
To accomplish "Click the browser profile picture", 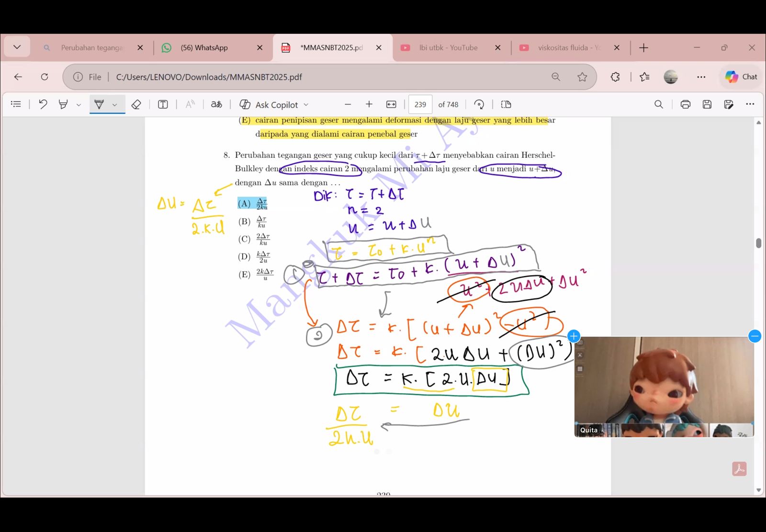I will coord(671,77).
